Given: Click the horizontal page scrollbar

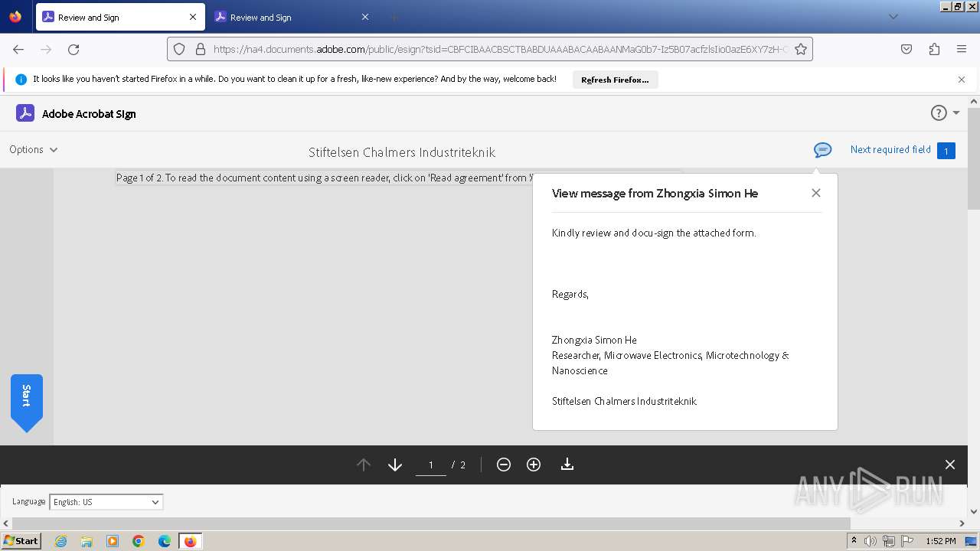Looking at the screenshot, I should [x=430, y=523].
